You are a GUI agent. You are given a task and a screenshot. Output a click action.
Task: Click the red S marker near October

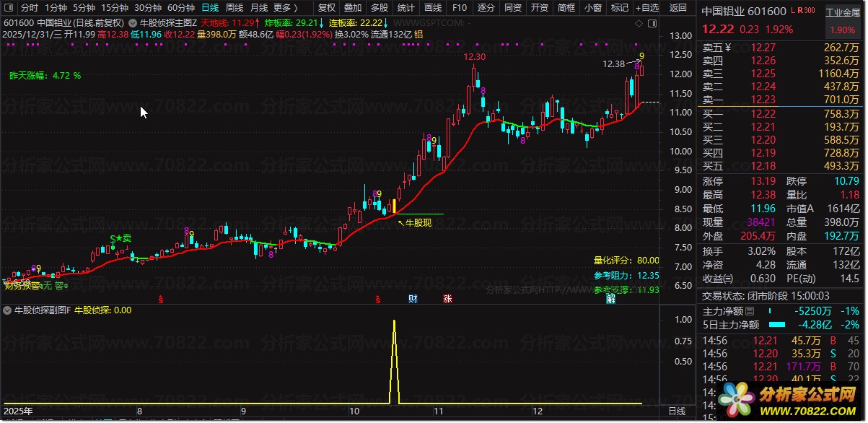click(377, 298)
